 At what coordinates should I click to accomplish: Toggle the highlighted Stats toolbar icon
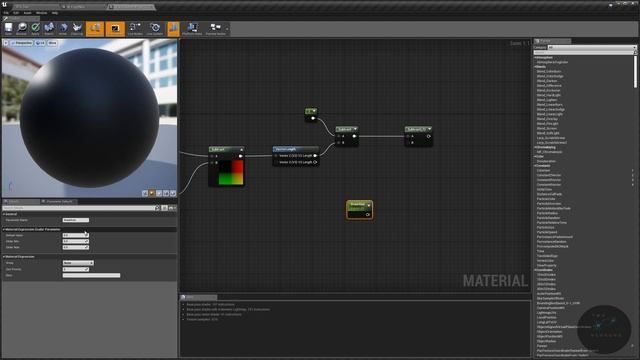(x=173, y=29)
